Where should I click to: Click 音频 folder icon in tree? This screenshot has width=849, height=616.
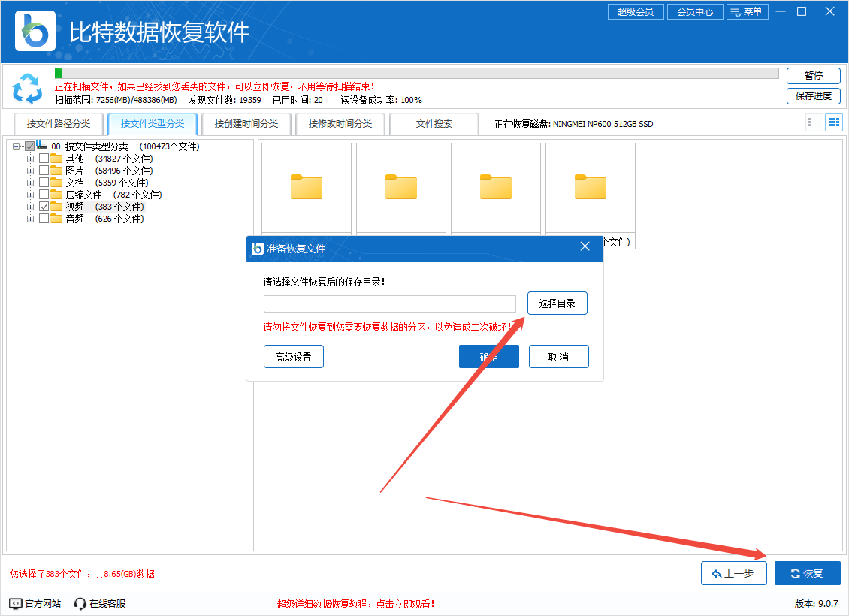point(56,219)
